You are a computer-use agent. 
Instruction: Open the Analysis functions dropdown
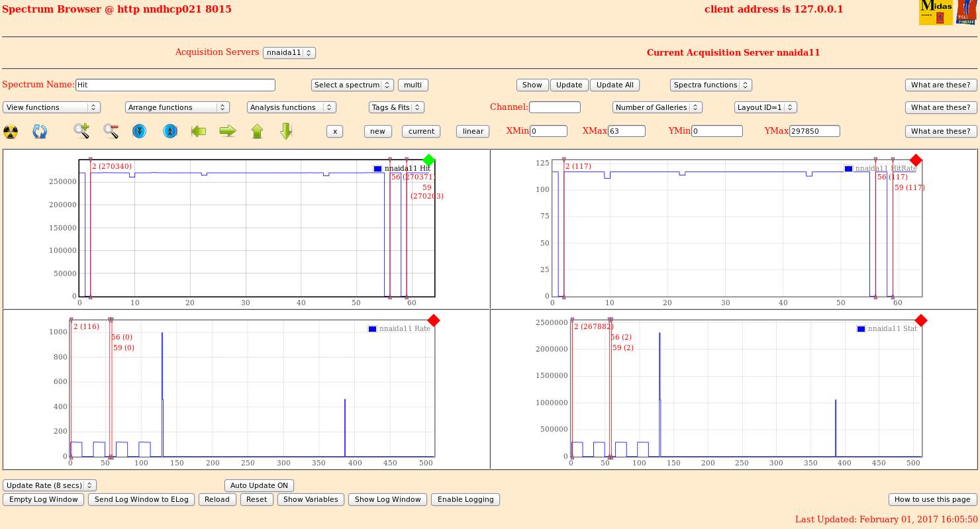291,107
